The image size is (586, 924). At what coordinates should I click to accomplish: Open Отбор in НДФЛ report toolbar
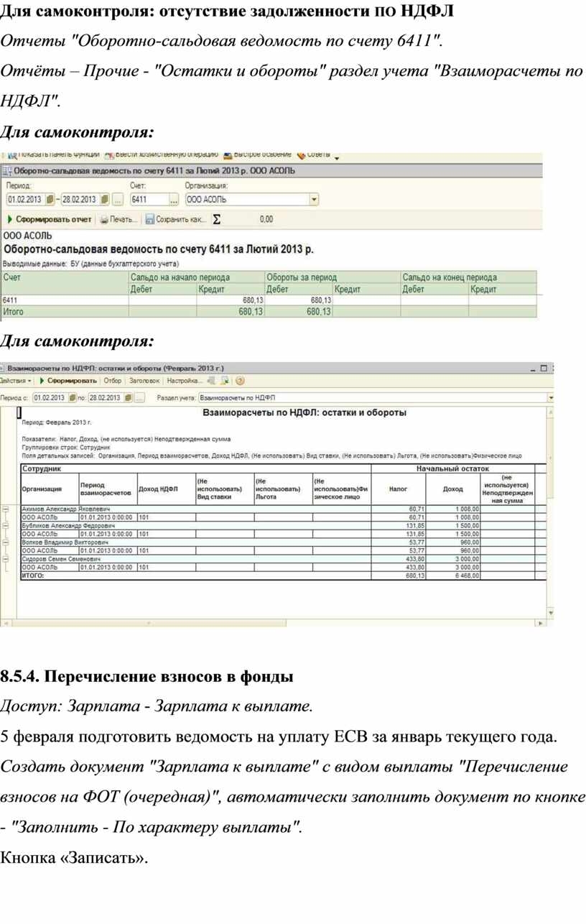[x=113, y=381]
